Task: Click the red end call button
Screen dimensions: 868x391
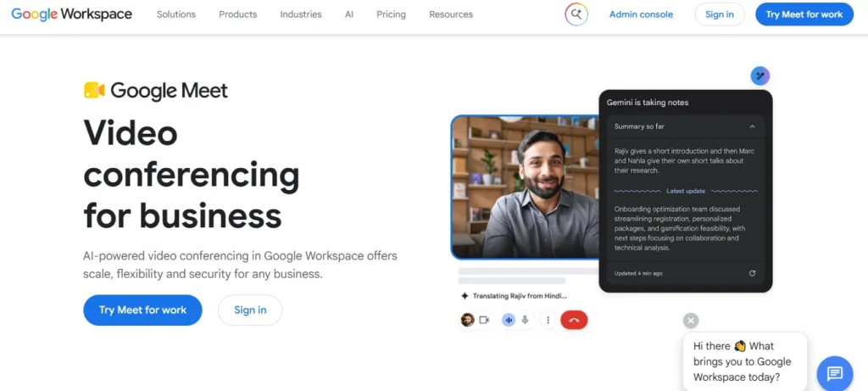Action: pyautogui.click(x=574, y=320)
